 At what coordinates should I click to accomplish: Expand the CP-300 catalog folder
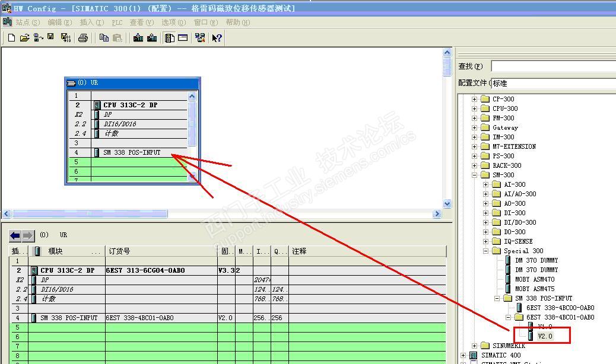474,99
